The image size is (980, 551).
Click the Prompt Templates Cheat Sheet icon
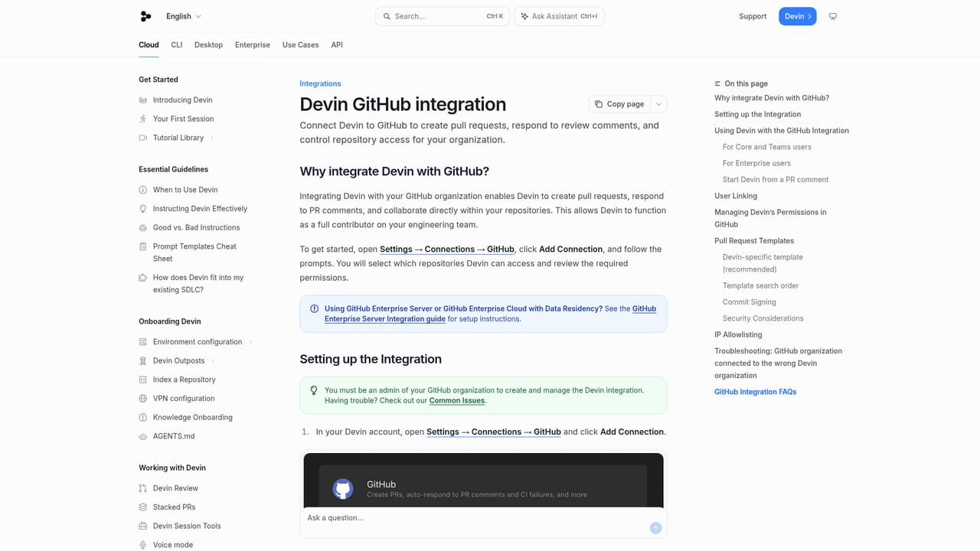tap(143, 246)
